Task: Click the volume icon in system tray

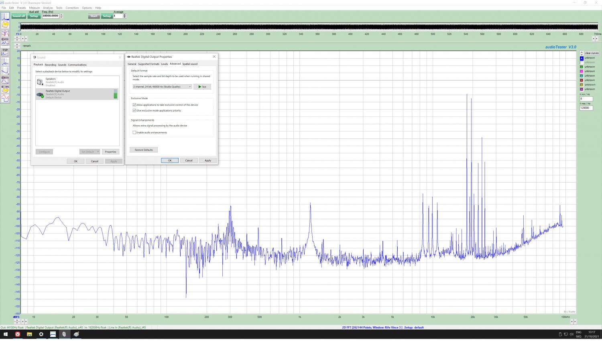Action: point(571,334)
